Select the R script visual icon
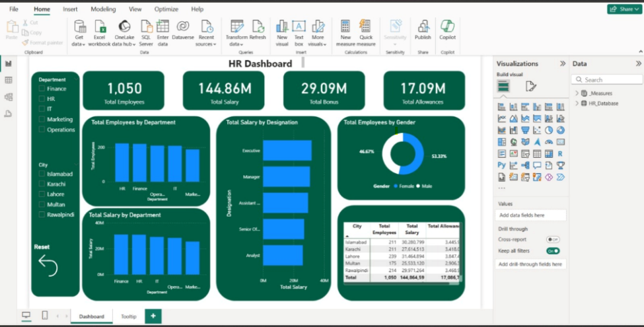 561,154
